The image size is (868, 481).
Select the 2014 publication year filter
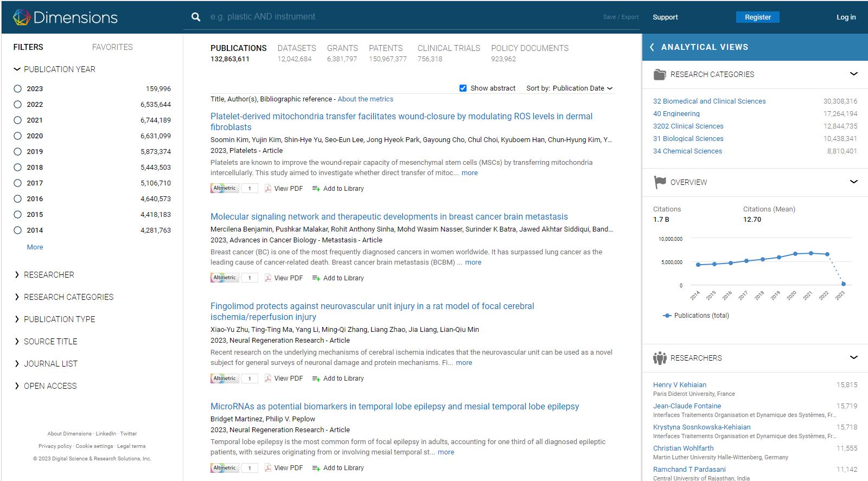pyautogui.click(x=17, y=230)
